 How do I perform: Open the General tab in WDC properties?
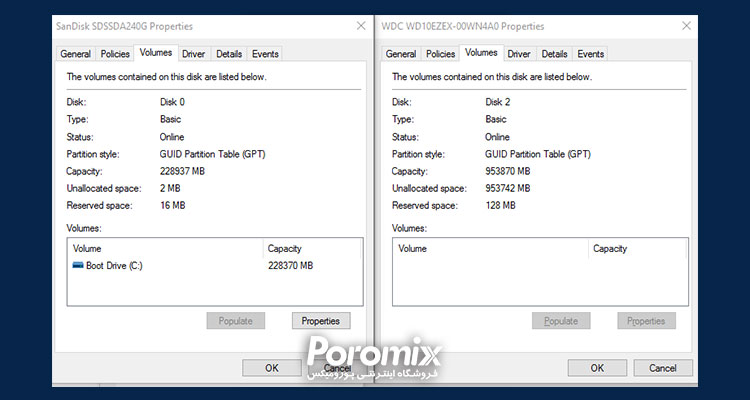click(401, 54)
